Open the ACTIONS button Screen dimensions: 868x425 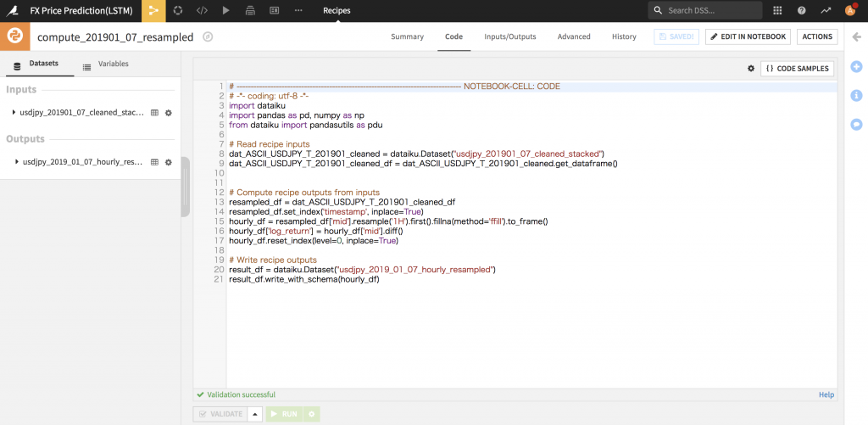(x=817, y=36)
